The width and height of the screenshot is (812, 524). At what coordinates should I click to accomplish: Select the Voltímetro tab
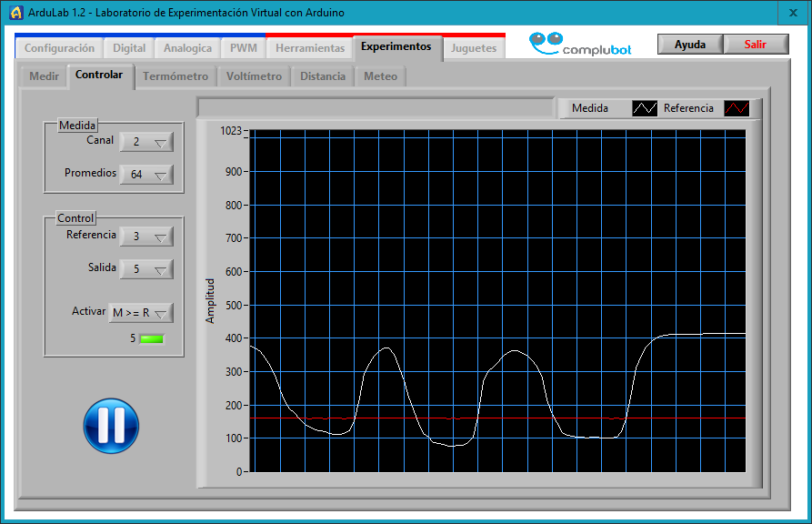254,76
